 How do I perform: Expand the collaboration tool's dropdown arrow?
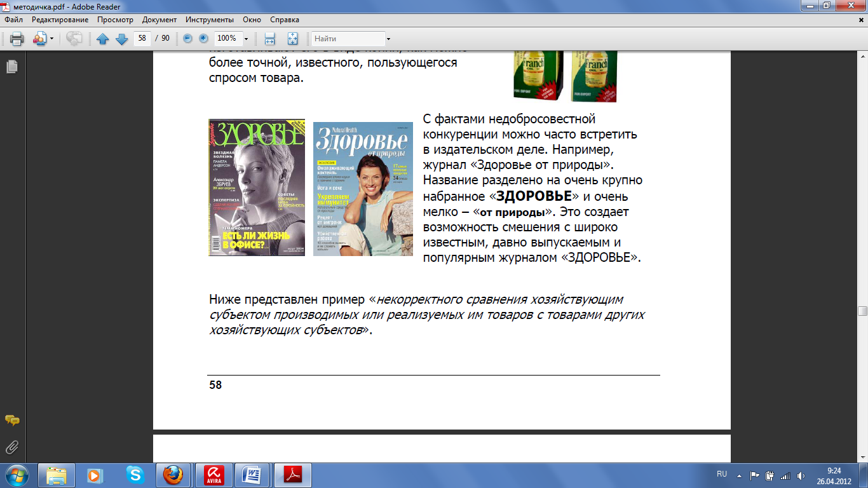[51, 39]
